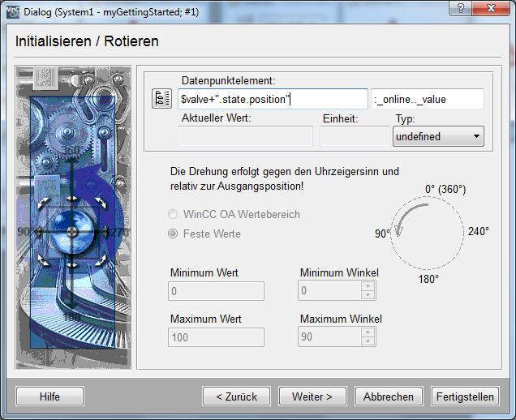Increase Maximum Winkel with up arrow
The height and width of the screenshot is (420, 516).
368,332
